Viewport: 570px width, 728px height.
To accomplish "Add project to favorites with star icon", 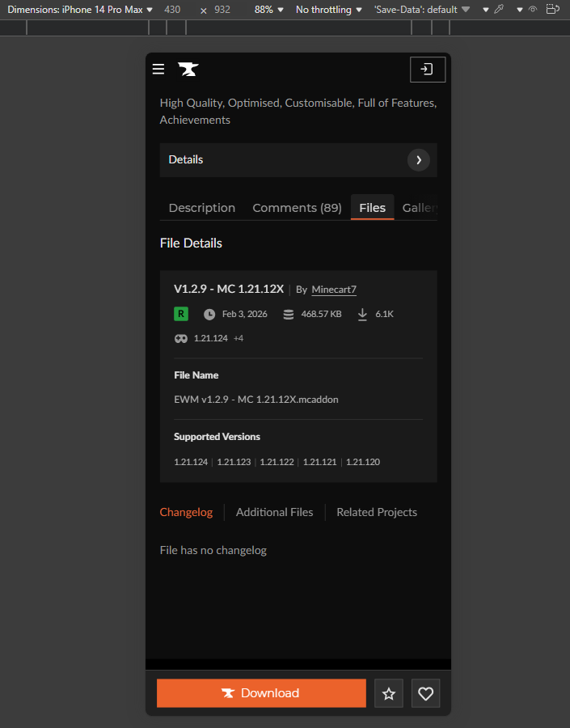I will point(389,693).
